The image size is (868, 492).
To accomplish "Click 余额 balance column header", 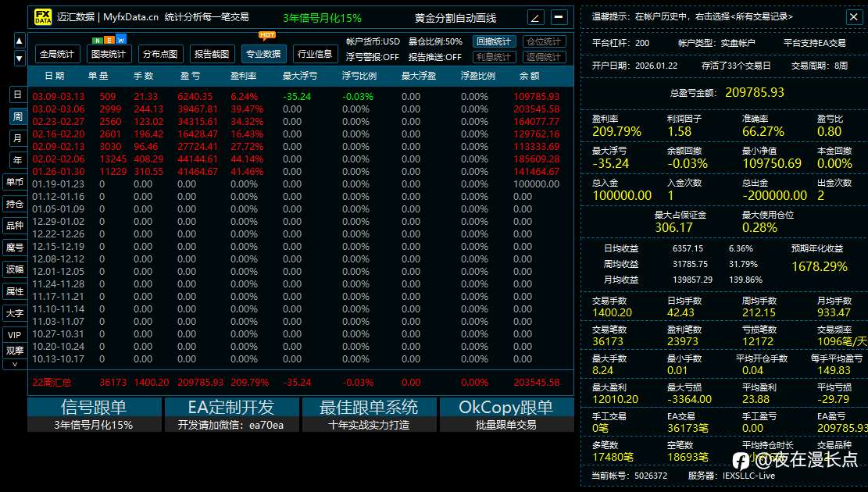I will coord(529,76).
